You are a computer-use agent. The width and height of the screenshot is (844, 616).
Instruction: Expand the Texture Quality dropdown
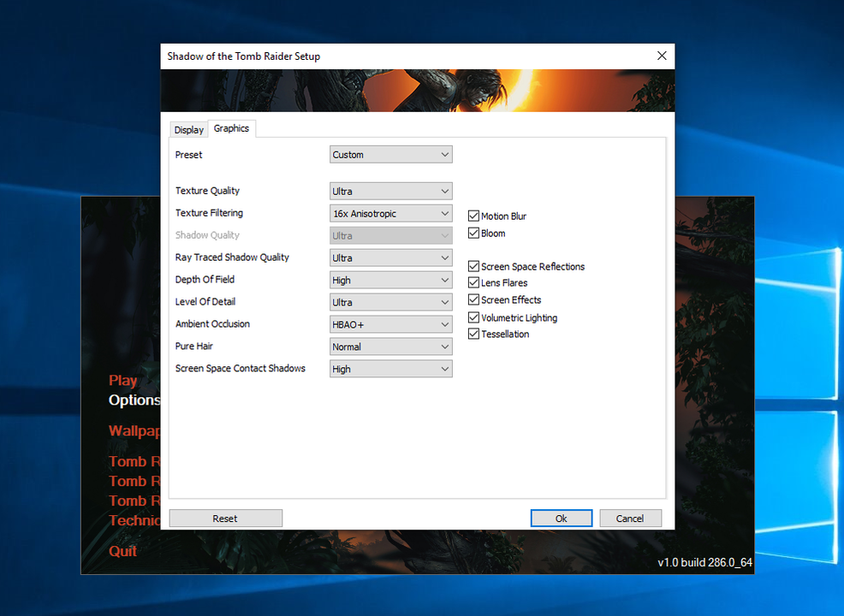click(391, 191)
